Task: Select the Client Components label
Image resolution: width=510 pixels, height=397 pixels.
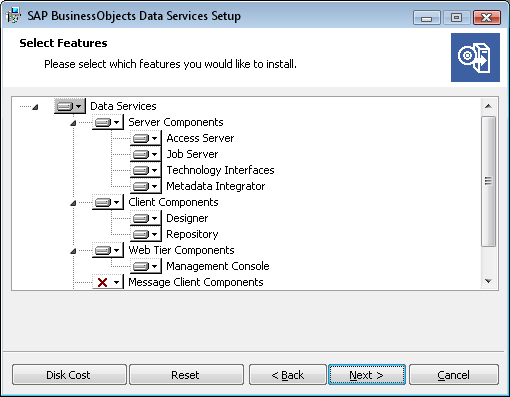Action: point(173,202)
